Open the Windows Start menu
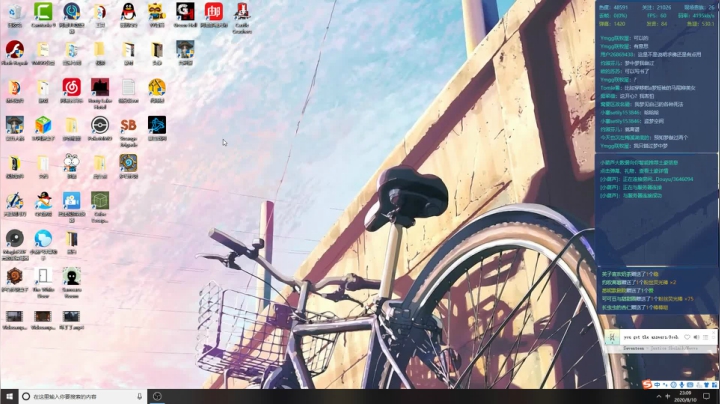The width and height of the screenshot is (720, 404). tap(9, 396)
